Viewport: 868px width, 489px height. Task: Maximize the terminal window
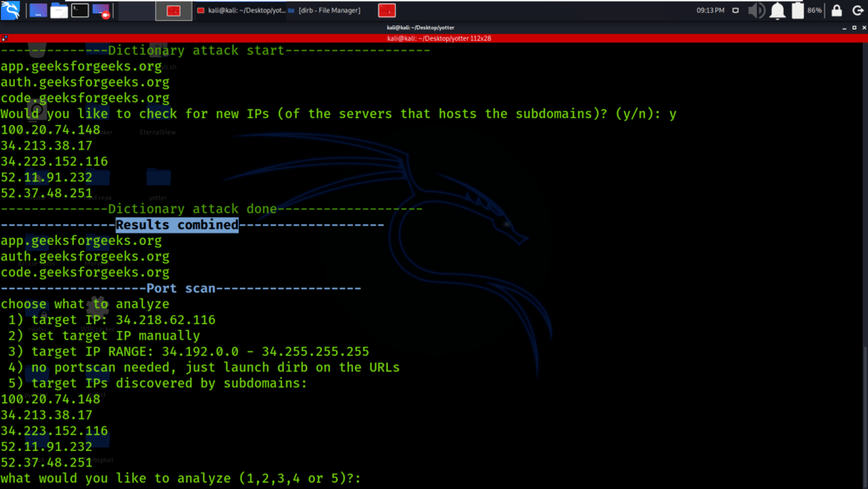pos(854,28)
